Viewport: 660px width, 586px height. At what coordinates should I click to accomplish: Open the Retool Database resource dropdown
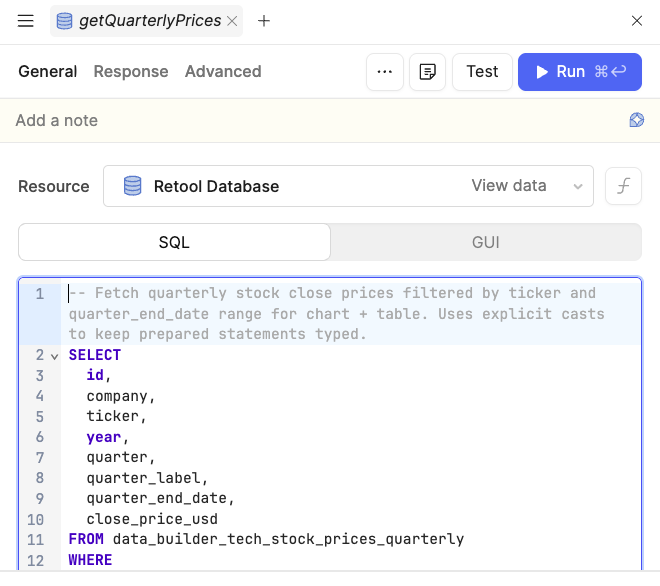348,186
